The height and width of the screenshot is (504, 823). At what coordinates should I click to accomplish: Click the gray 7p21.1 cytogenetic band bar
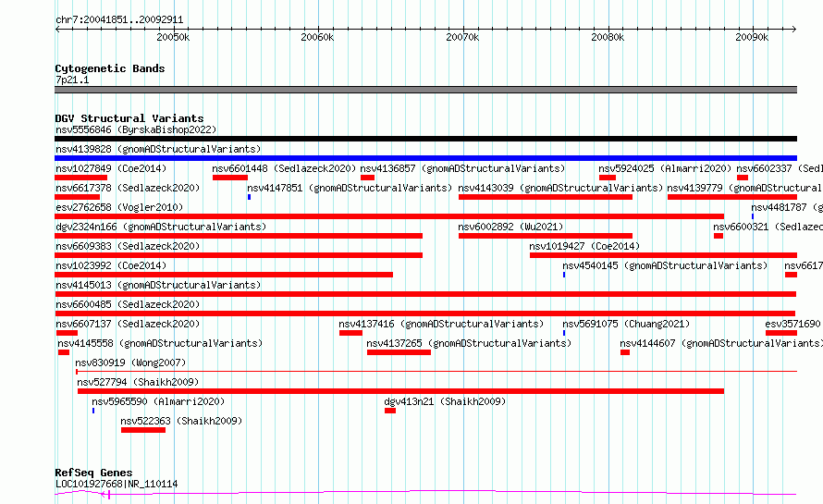[x=425, y=91]
